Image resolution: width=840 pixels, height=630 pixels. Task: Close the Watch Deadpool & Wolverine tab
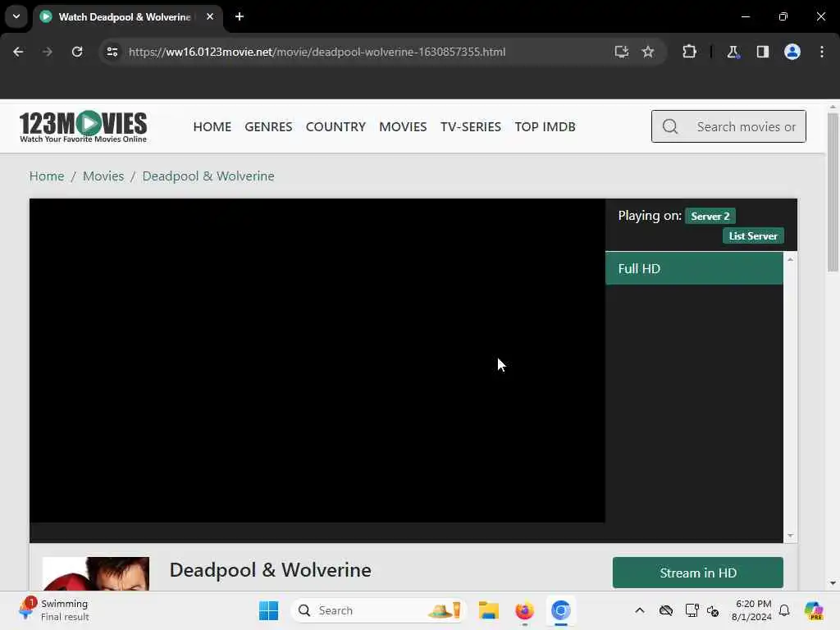(210, 16)
